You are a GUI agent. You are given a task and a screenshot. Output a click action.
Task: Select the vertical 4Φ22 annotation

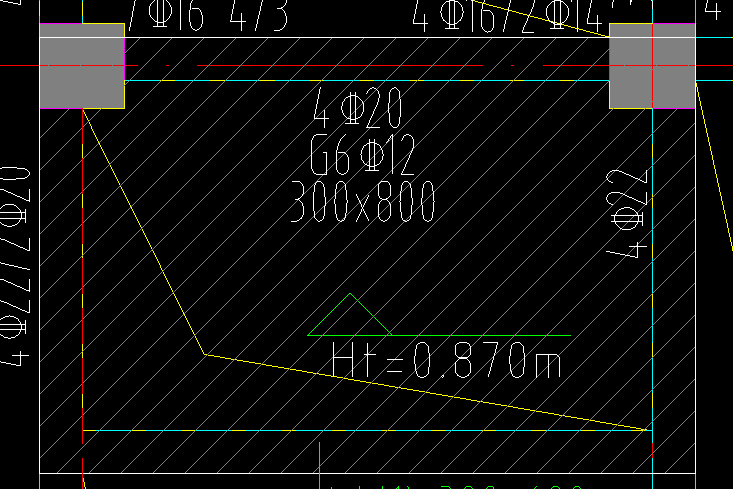[627, 214]
